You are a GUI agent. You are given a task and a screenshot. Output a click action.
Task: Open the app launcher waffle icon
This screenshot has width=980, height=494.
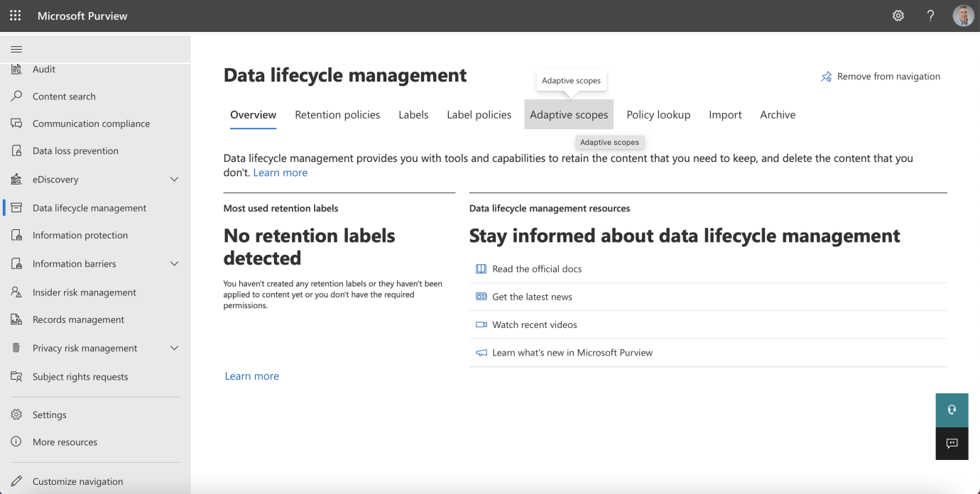15,16
